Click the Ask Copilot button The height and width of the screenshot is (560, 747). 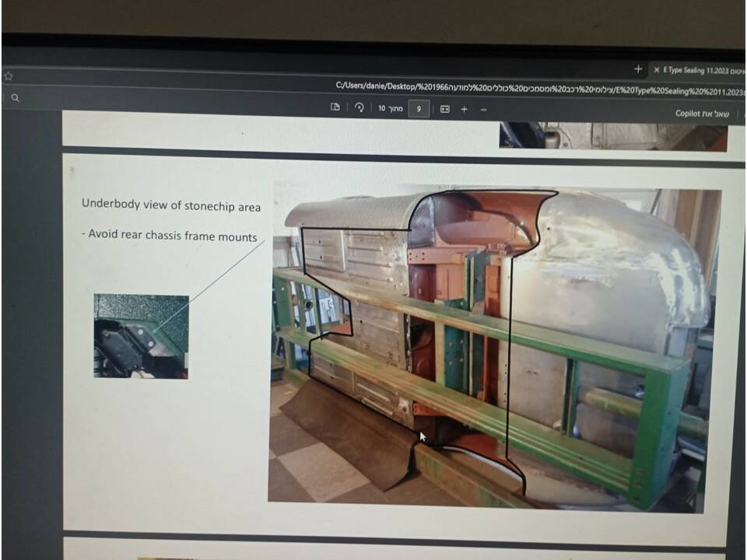tap(702, 114)
